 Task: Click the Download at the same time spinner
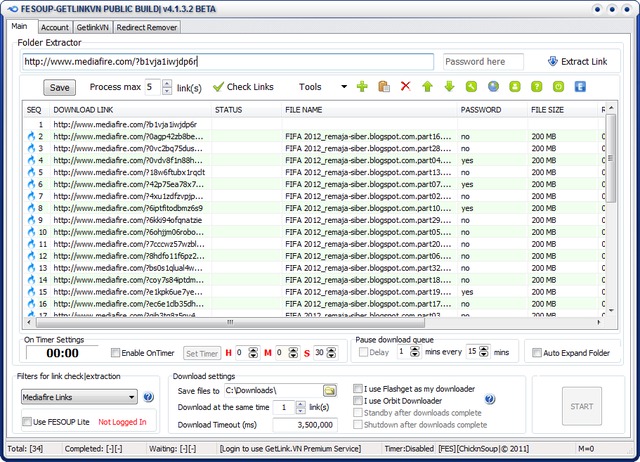[300, 407]
